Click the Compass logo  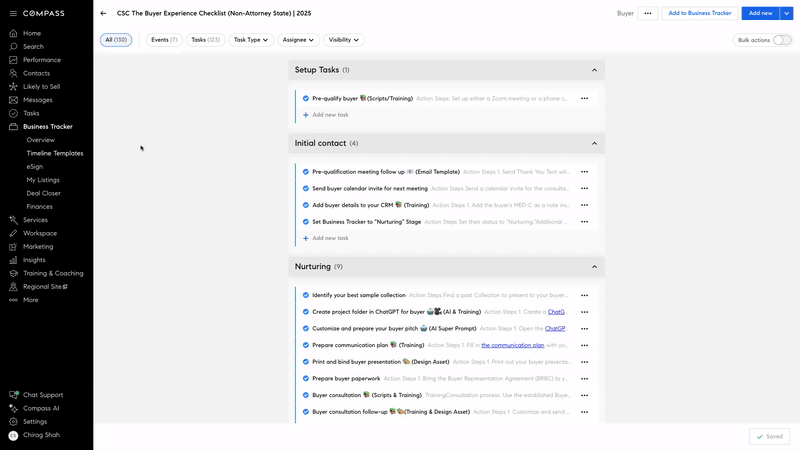(44, 13)
